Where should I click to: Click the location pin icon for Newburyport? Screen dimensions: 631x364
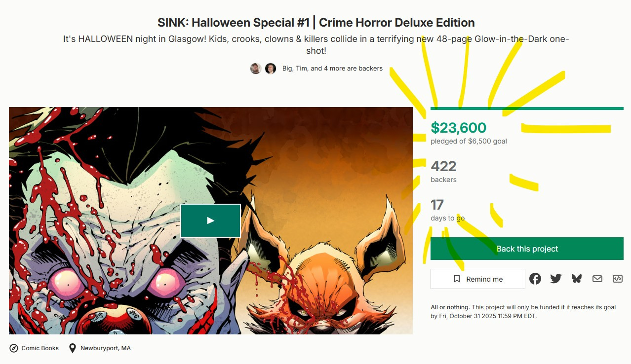point(73,348)
